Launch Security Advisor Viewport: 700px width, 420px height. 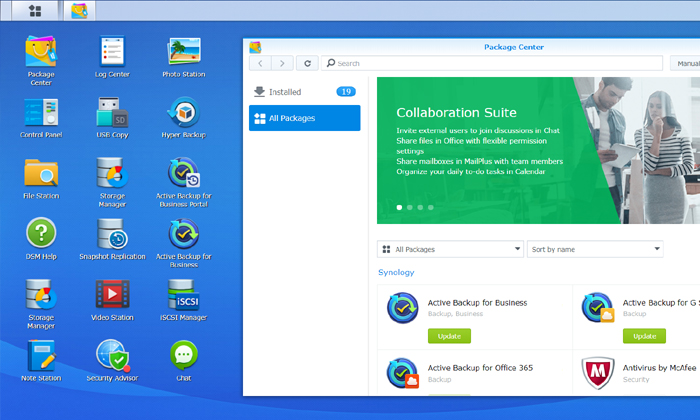coord(112,358)
